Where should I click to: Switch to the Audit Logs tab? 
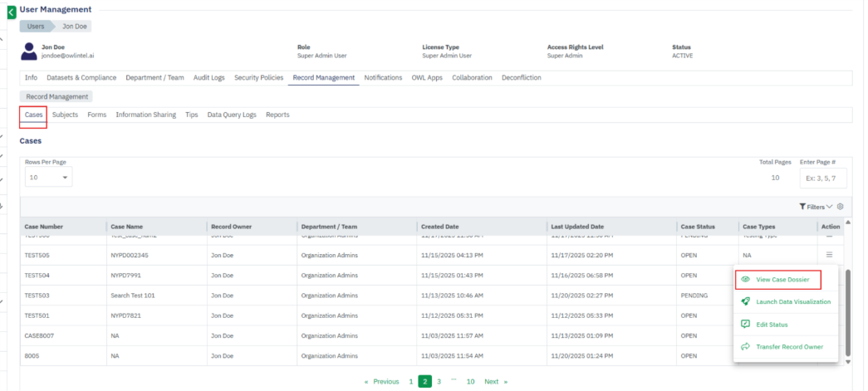click(x=208, y=77)
